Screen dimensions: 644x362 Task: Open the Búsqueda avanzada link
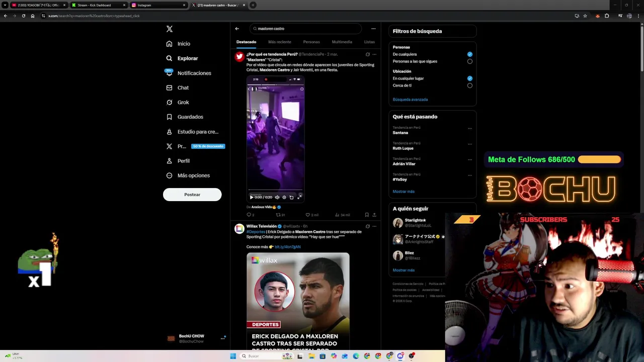410,100
